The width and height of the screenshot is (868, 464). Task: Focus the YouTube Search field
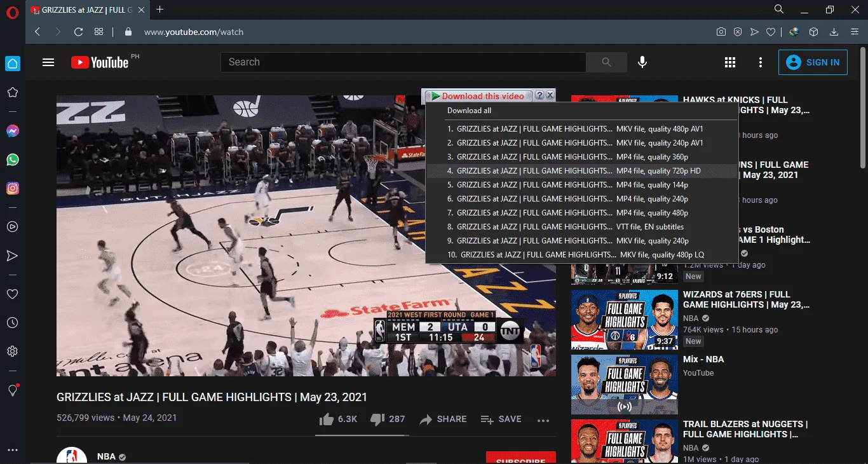click(x=403, y=62)
